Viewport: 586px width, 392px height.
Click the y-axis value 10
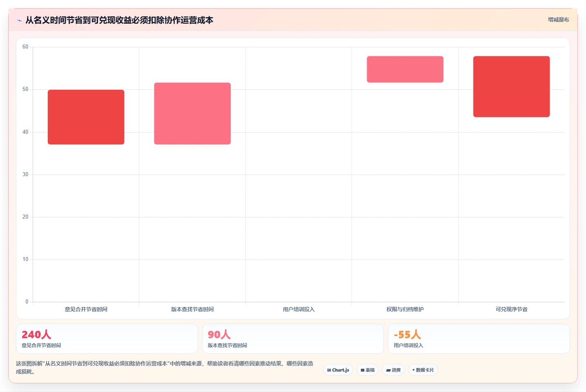pyautogui.click(x=25, y=259)
